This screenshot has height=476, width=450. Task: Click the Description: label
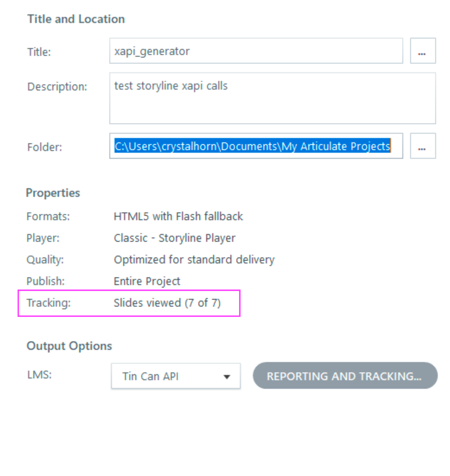[x=57, y=87]
